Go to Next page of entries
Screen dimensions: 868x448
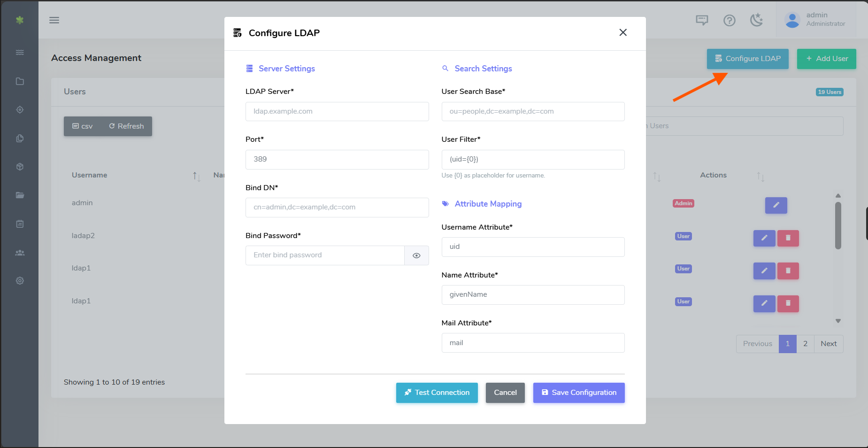coord(829,344)
